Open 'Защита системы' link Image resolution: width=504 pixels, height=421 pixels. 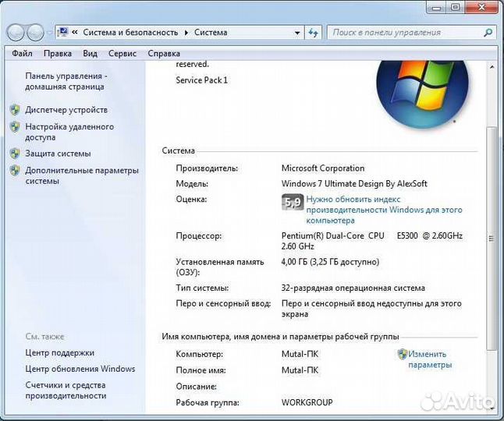pyautogui.click(x=59, y=154)
